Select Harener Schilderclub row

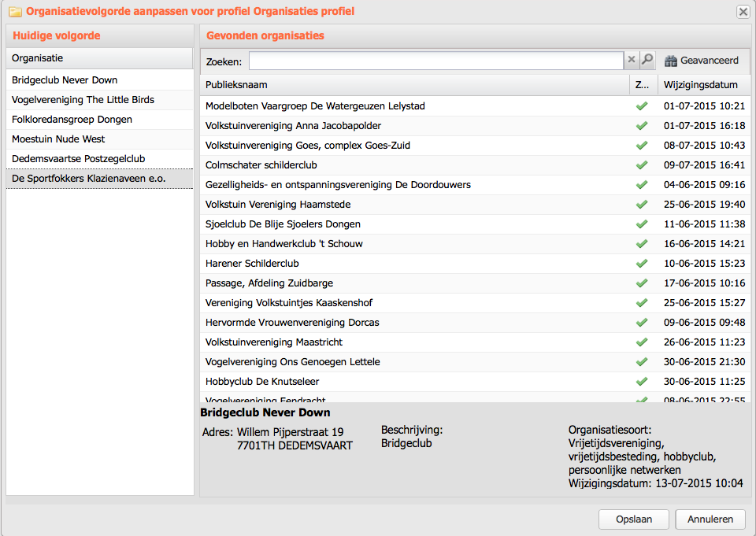pyautogui.click(x=475, y=264)
